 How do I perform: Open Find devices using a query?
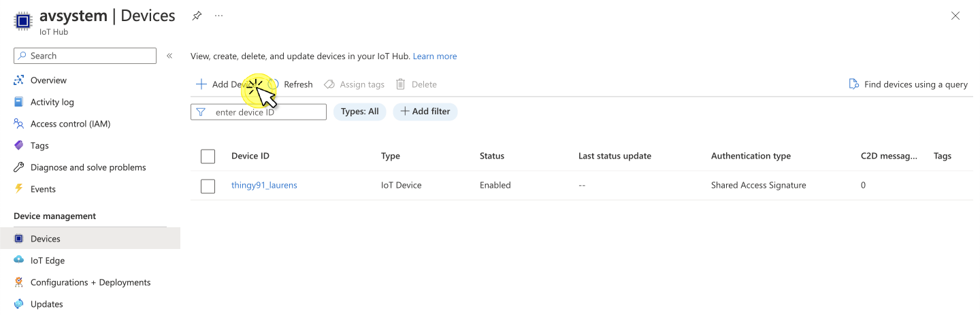pyautogui.click(x=909, y=84)
